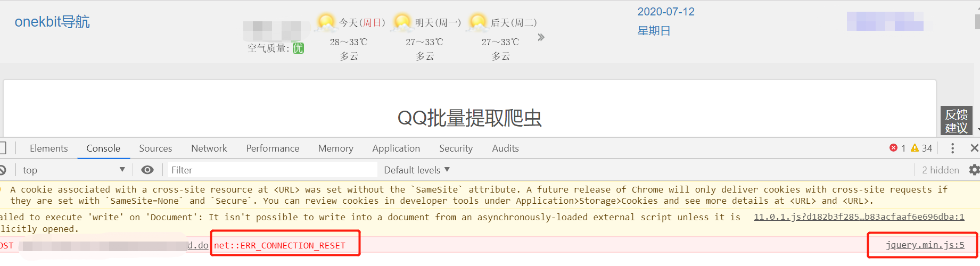
Task: Switch to the Network tab
Action: [209, 148]
